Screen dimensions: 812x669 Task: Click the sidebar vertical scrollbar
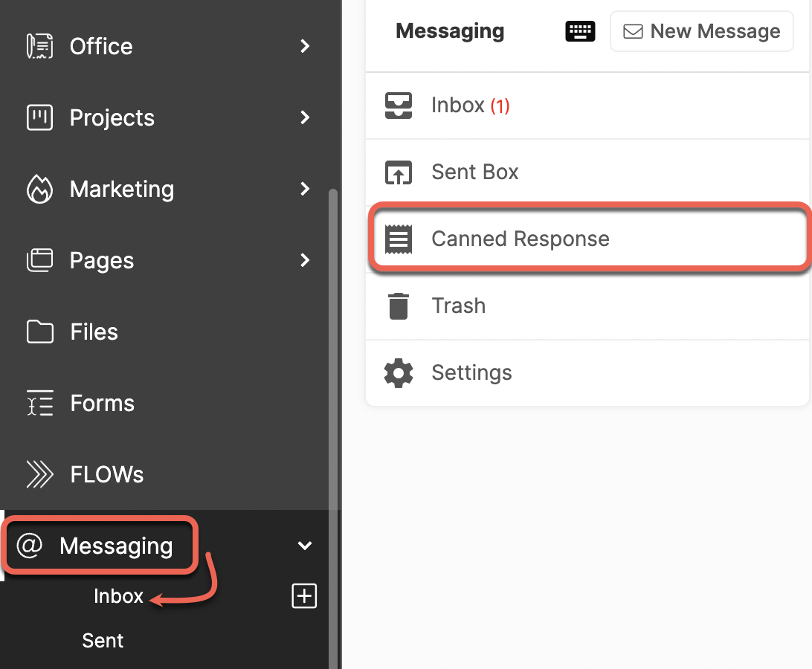pyautogui.click(x=333, y=429)
